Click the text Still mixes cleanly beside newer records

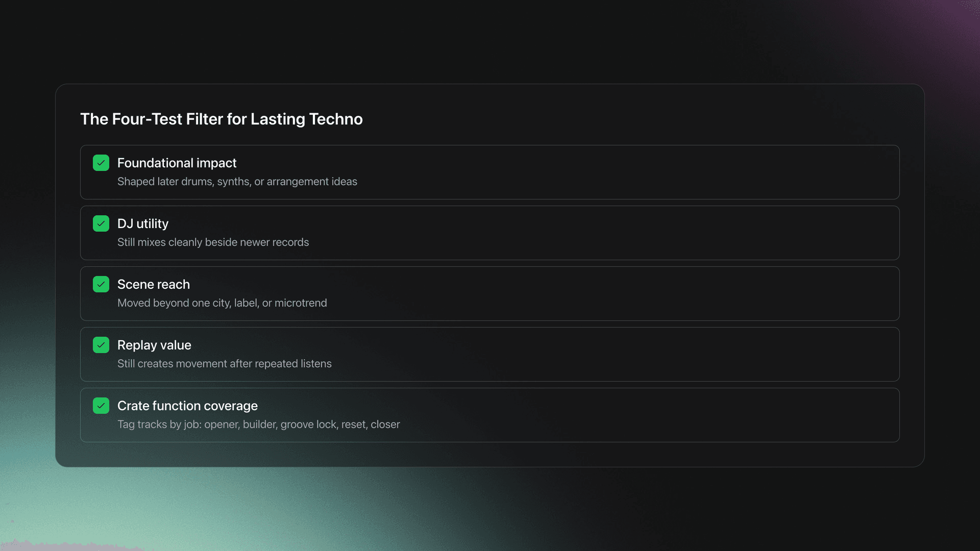coord(213,242)
